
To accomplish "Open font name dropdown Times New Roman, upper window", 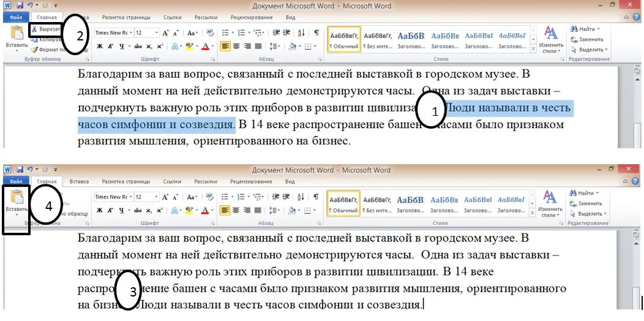I will click(131, 33).
